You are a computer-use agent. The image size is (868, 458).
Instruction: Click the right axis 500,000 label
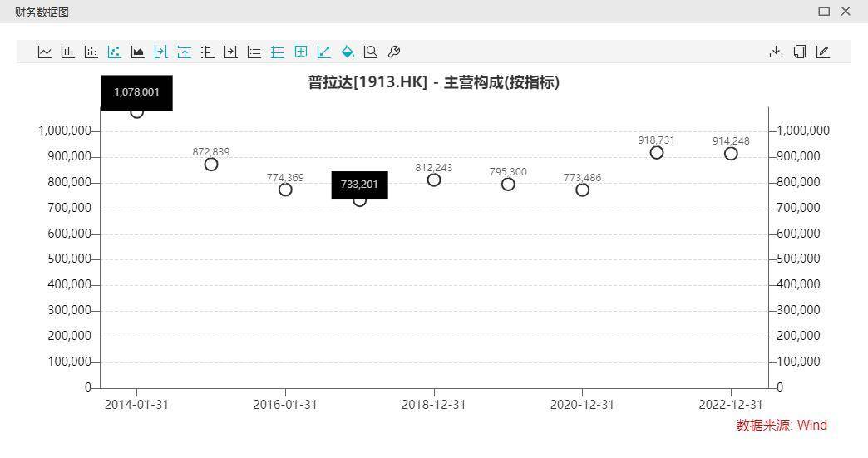798,259
